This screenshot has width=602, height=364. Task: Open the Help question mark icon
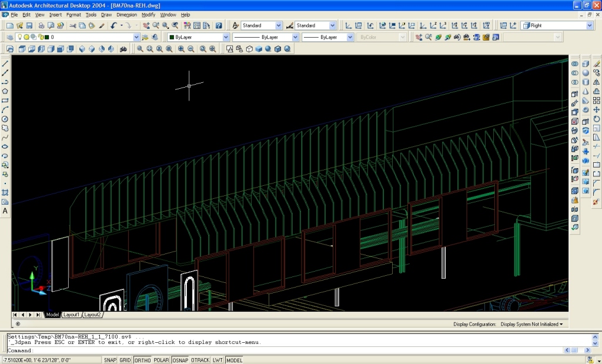[219, 26]
